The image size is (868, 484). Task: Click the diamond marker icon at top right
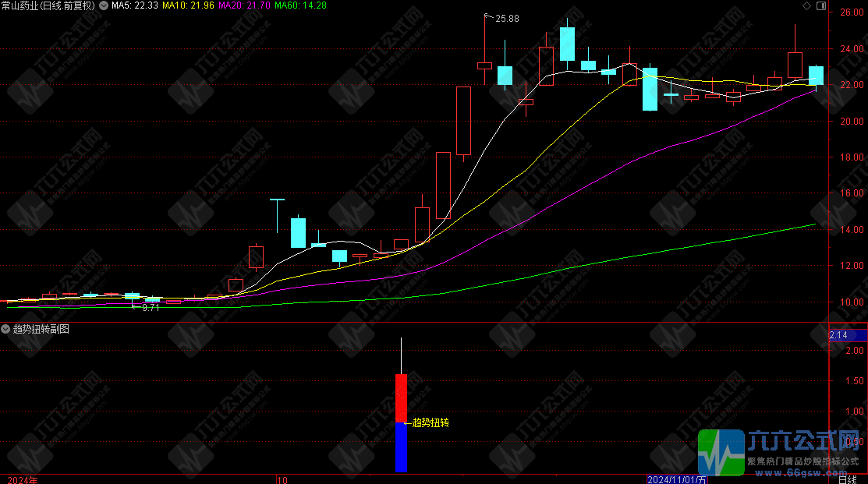pyautogui.click(x=806, y=5)
